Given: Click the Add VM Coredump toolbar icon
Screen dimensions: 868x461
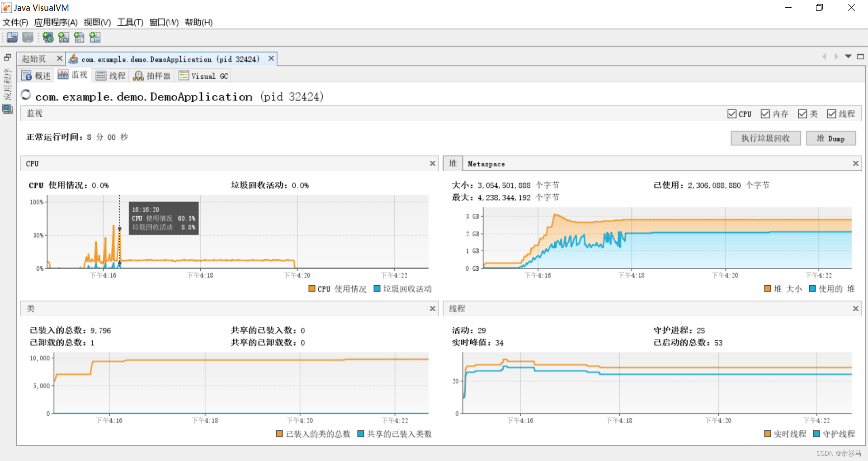Looking at the screenshot, I should click(79, 37).
